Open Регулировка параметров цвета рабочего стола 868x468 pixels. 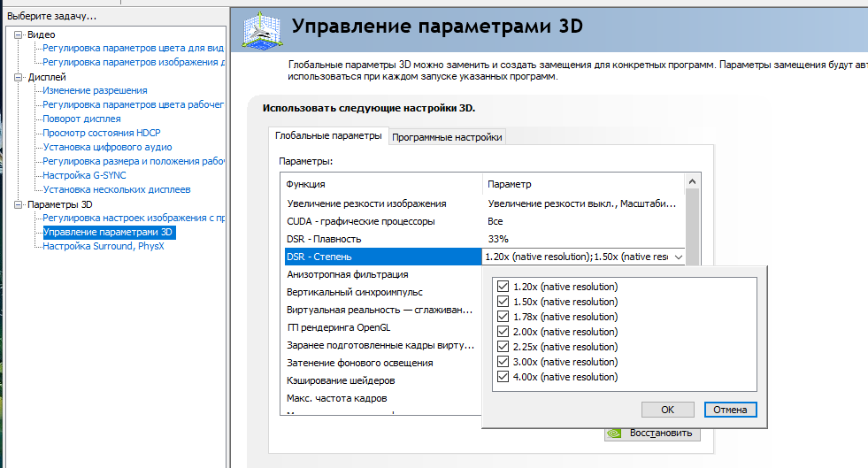(x=133, y=104)
